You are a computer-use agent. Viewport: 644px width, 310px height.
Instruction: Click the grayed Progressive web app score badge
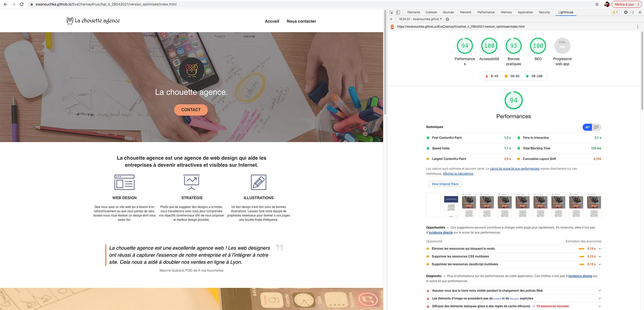point(562,46)
